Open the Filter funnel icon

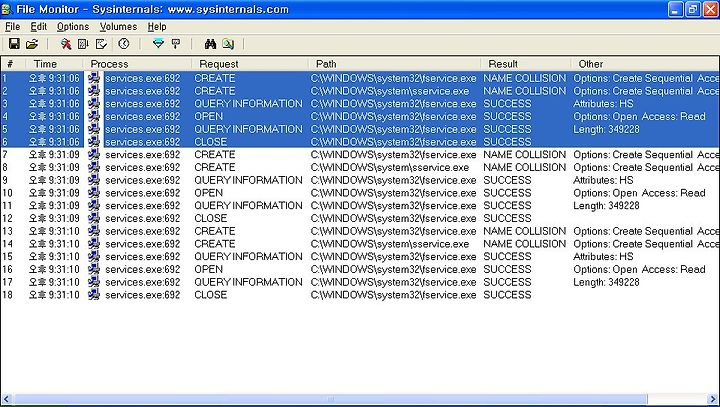point(158,44)
